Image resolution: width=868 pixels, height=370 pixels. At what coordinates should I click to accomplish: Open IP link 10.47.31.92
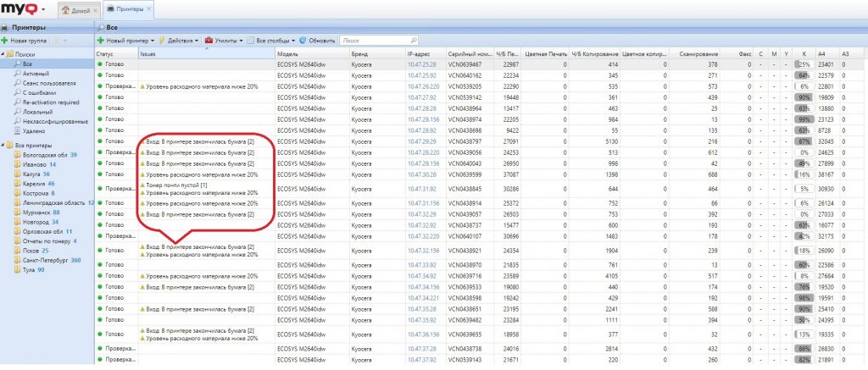[x=421, y=189]
